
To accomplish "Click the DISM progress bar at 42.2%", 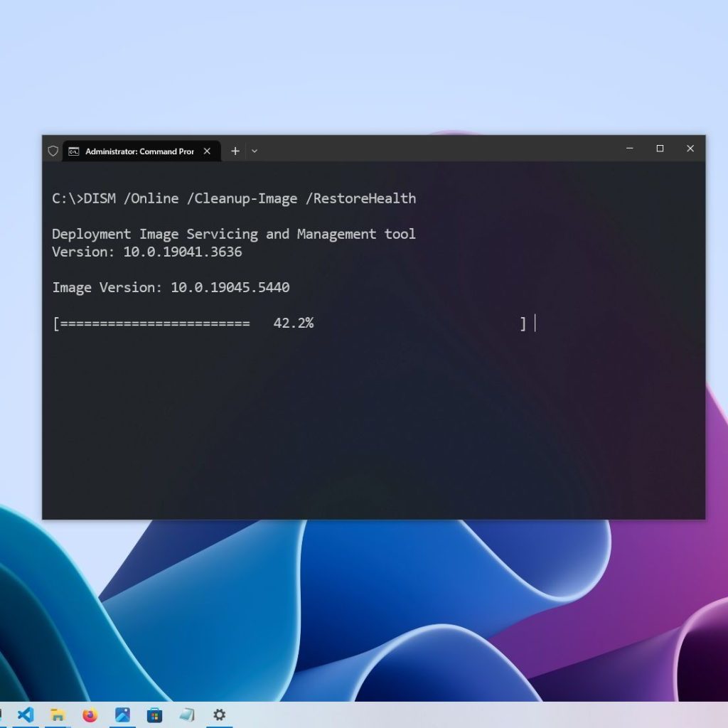I will tap(289, 323).
